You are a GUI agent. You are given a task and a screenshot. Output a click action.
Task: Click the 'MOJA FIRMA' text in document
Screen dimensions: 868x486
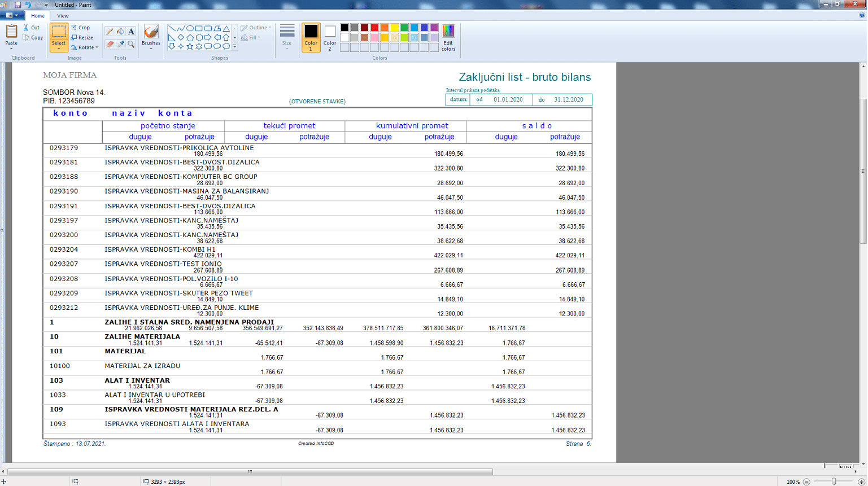click(x=70, y=75)
